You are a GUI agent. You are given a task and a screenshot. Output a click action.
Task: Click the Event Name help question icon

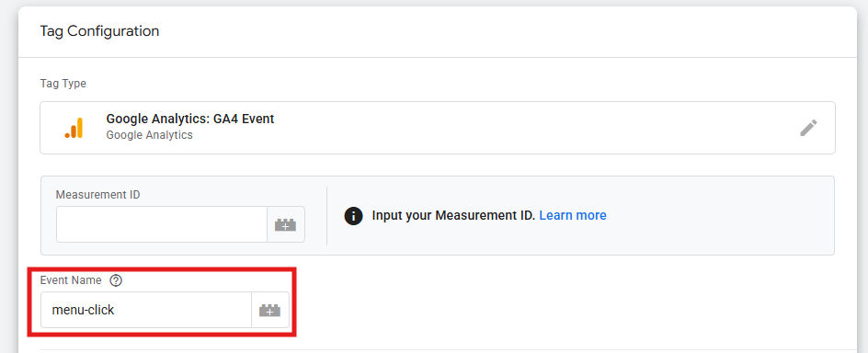point(116,280)
